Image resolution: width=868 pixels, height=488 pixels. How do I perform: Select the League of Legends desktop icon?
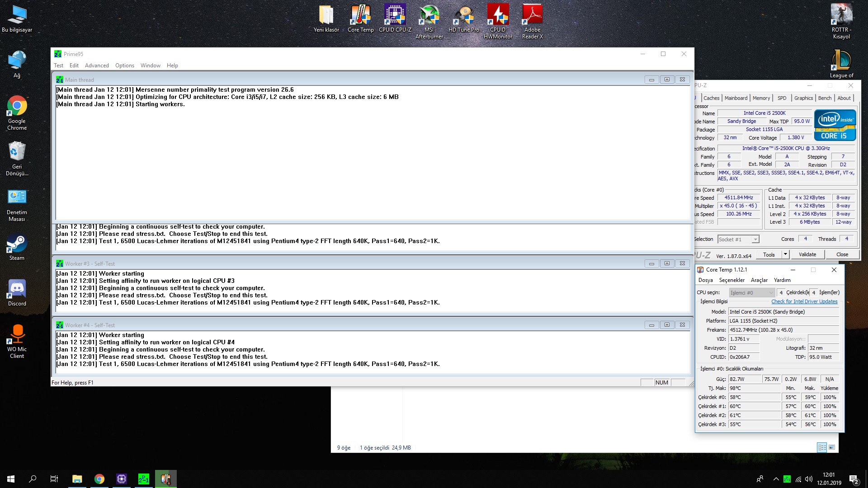[841, 64]
